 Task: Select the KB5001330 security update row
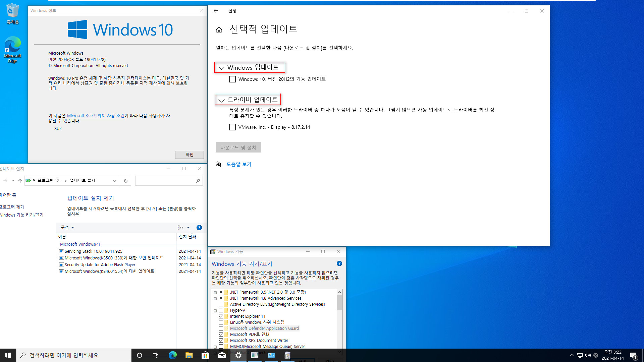(x=130, y=258)
